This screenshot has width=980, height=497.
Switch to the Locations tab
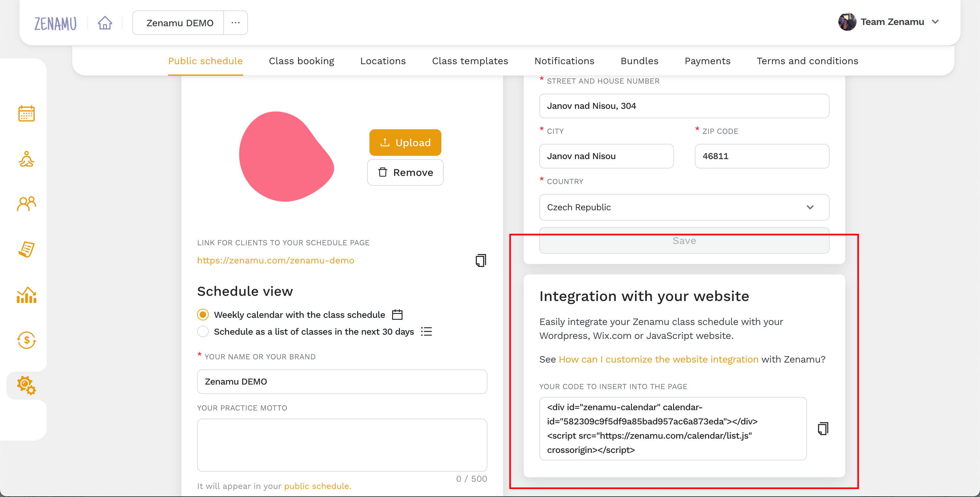[x=383, y=61]
